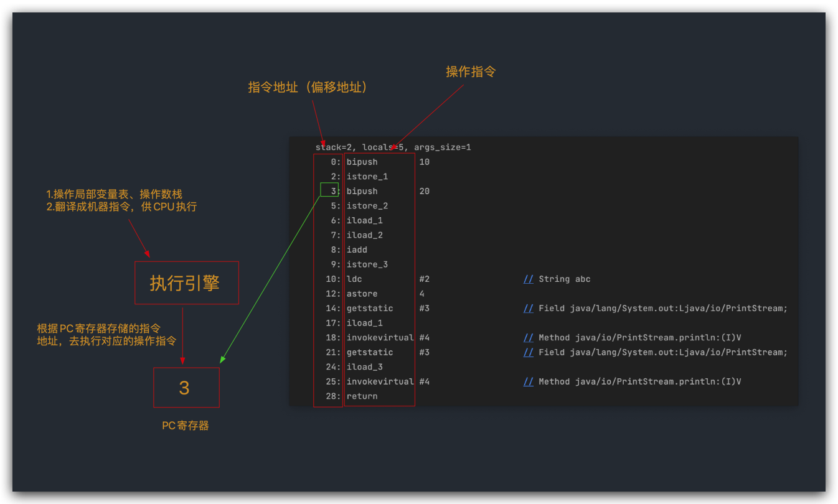Click the 操作指令 label

pos(470,72)
